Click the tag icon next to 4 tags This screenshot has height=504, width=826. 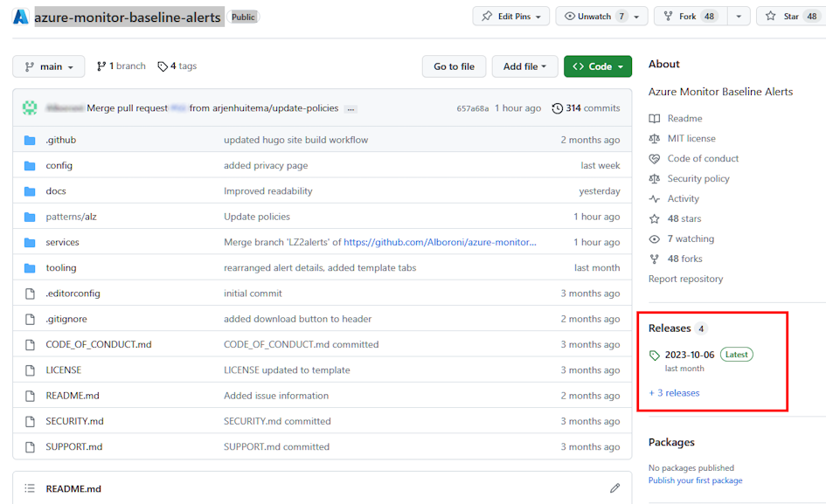163,66
